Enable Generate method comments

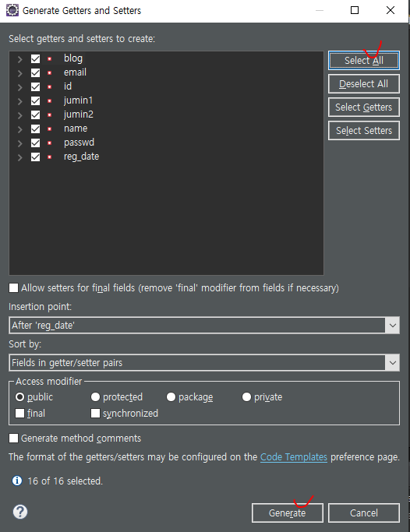click(x=13, y=438)
